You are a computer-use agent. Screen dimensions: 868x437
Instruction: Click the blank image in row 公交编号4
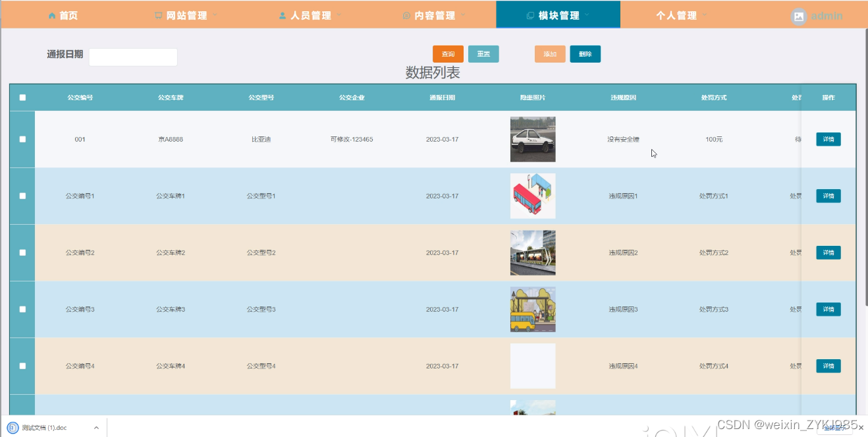(x=533, y=366)
